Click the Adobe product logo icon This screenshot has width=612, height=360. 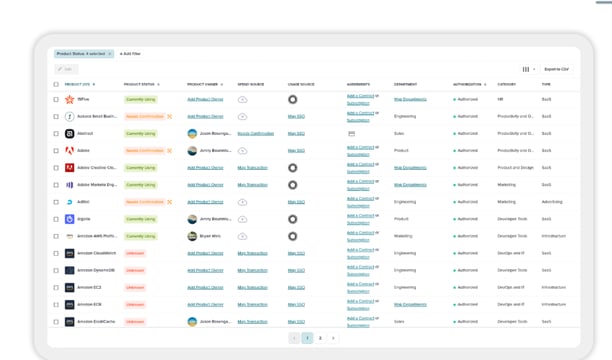69,150
